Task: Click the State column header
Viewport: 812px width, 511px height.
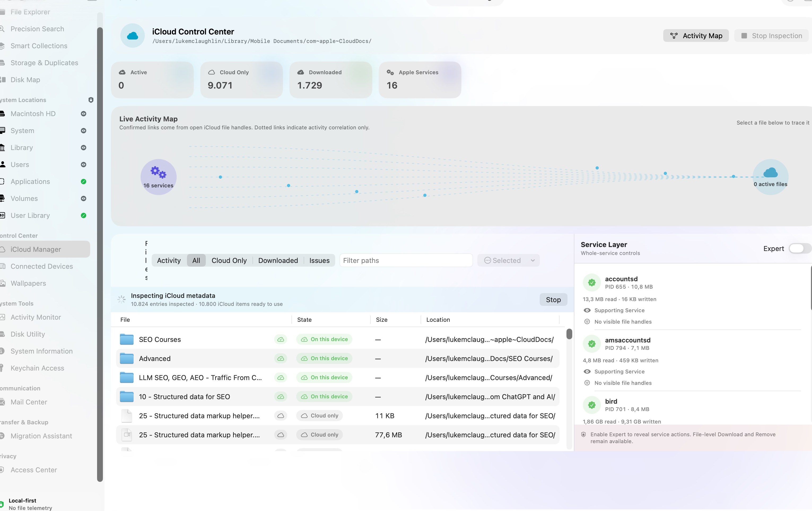Action: tap(304, 320)
